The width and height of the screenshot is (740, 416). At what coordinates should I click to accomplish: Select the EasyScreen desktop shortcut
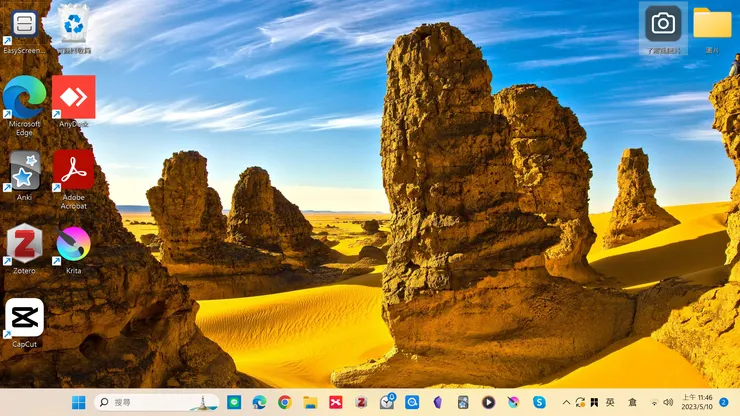[25, 30]
